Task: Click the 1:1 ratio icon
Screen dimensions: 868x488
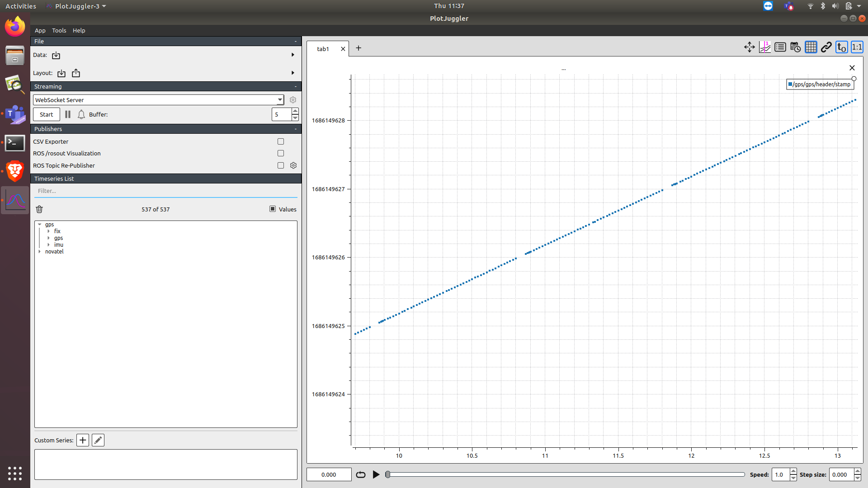Action: tap(857, 47)
